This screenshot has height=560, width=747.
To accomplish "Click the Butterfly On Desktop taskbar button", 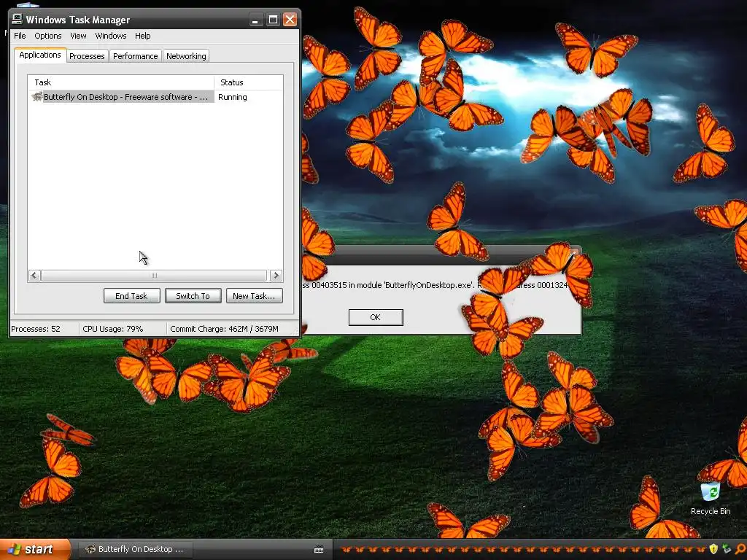I will [135, 549].
